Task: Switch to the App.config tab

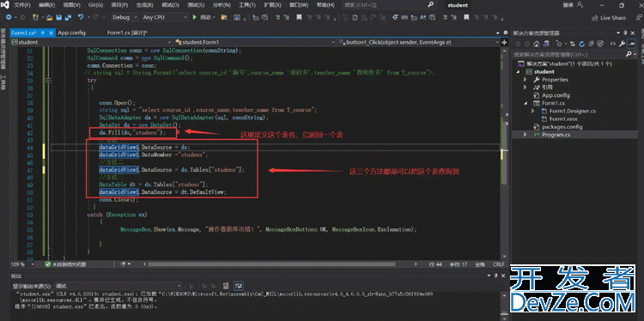Action: 71,33
